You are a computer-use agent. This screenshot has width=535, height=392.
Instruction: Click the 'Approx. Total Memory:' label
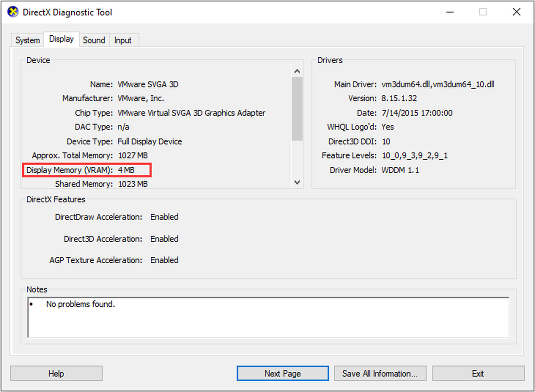pyautogui.click(x=73, y=156)
